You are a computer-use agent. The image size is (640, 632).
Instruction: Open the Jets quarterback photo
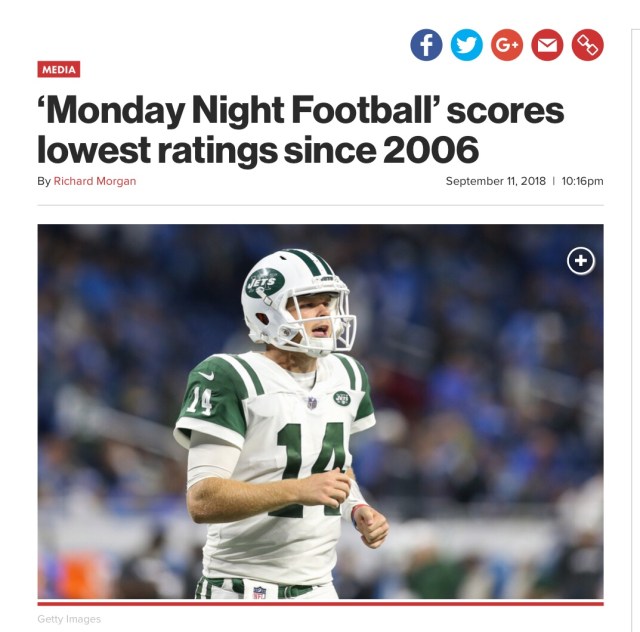320,412
